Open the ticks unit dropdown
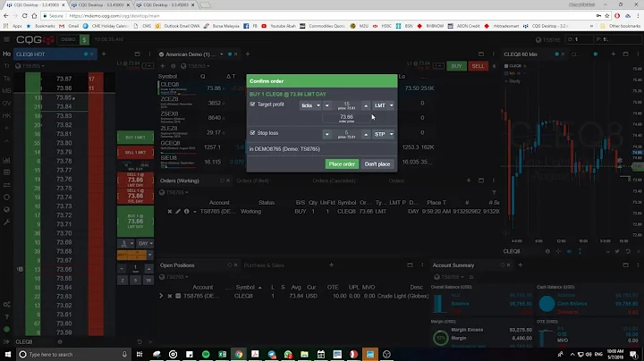The width and height of the screenshot is (644, 361). click(x=310, y=105)
